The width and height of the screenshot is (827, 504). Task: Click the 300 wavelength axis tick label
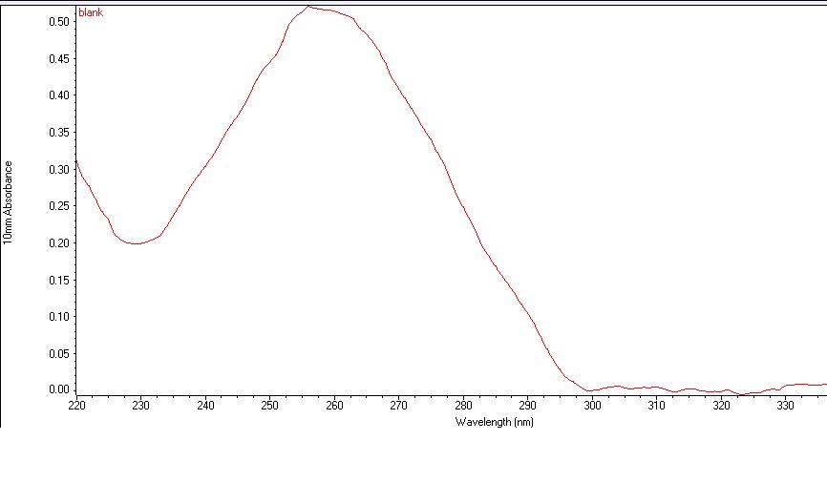(592, 406)
